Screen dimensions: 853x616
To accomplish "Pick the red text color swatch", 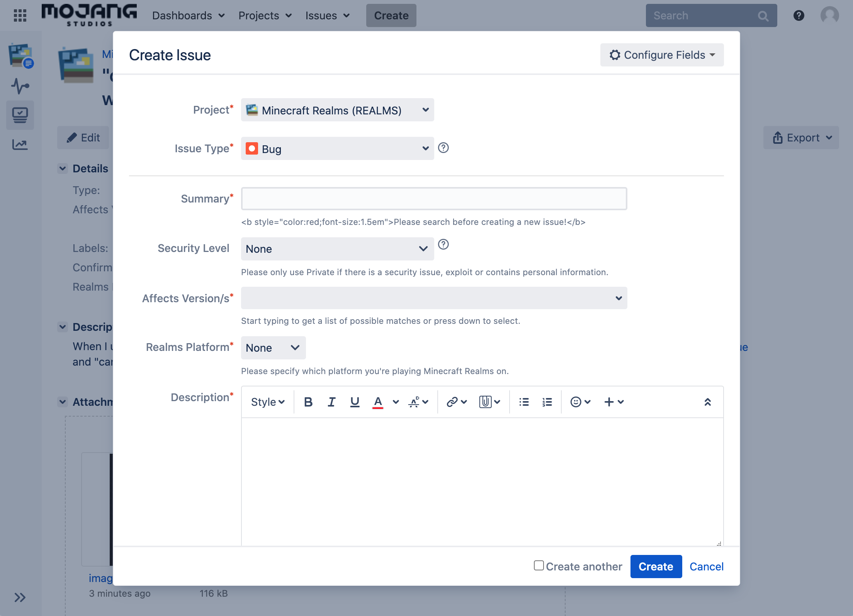I will tap(378, 402).
